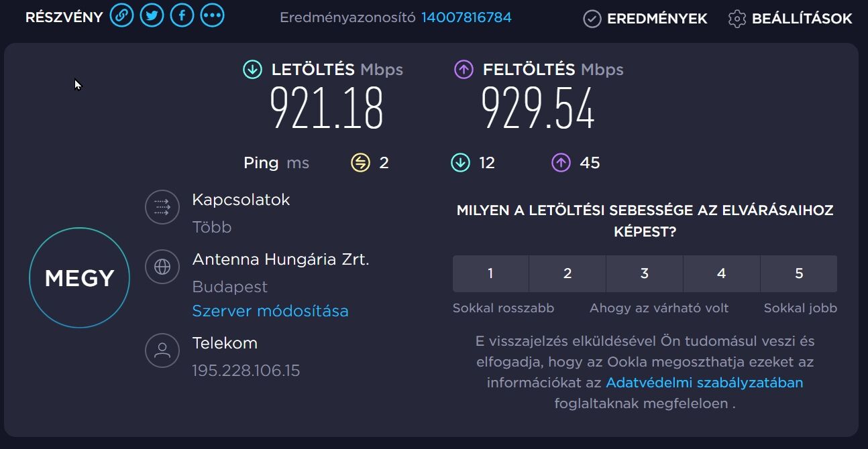This screenshot has width=868, height=449.
Task: Select rating 3 in the survey
Action: click(x=644, y=273)
